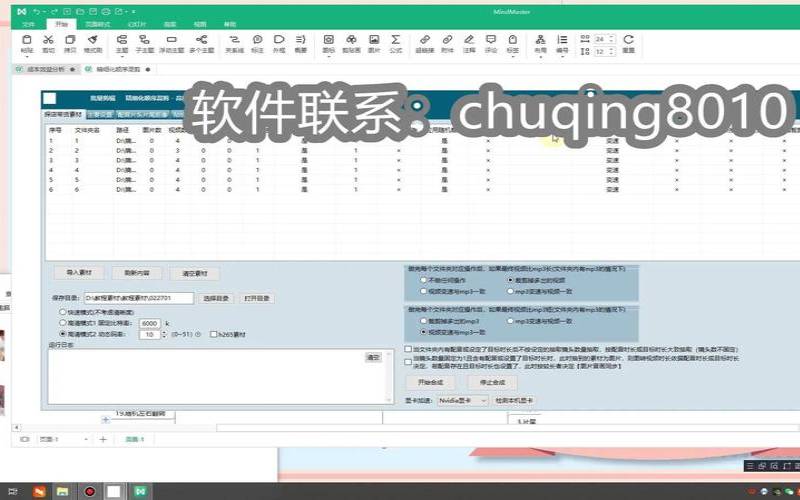Expand the Numbering dropdown in the ribbon
The width and height of the screenshot is (800, 500).
pyautogui.click(x=562, y=57)
